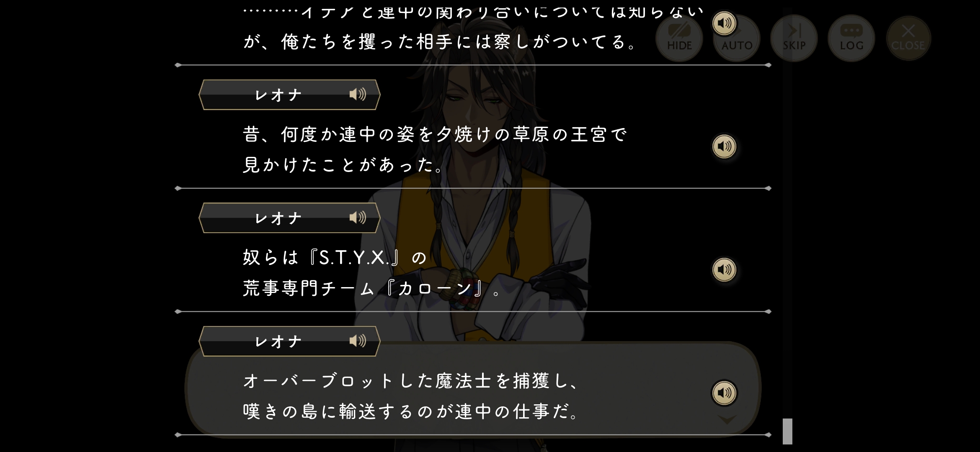
Task: Tap speaker icon in first レオナ name plate
Action: [358, 95]
